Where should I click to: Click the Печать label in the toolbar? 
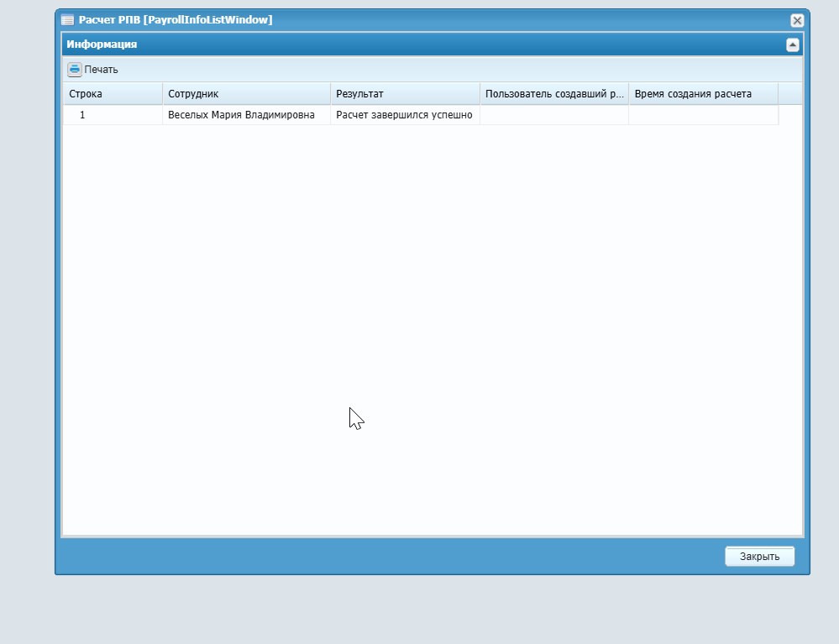pyautogui.click(x=101, y=70)
